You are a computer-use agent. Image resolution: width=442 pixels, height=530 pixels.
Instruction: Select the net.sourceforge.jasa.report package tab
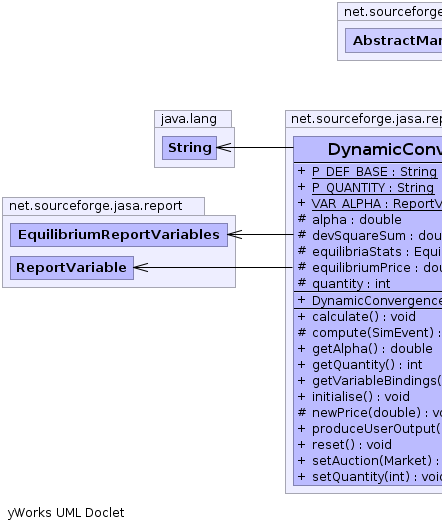pos(96,206)
